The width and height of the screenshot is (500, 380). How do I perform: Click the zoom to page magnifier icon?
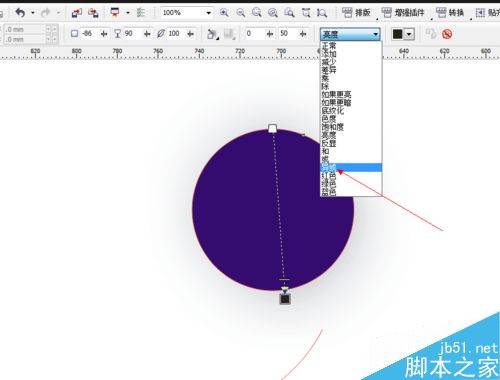coord(289,13)
